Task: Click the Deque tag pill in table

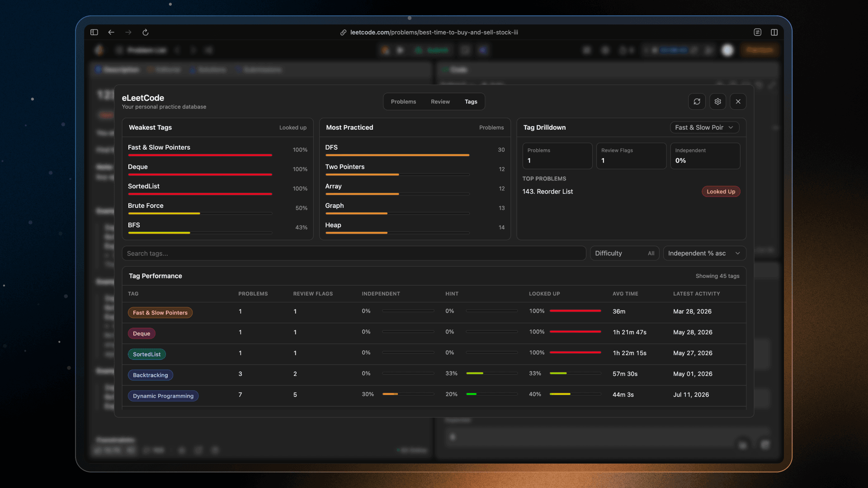Action: (142, 333)
